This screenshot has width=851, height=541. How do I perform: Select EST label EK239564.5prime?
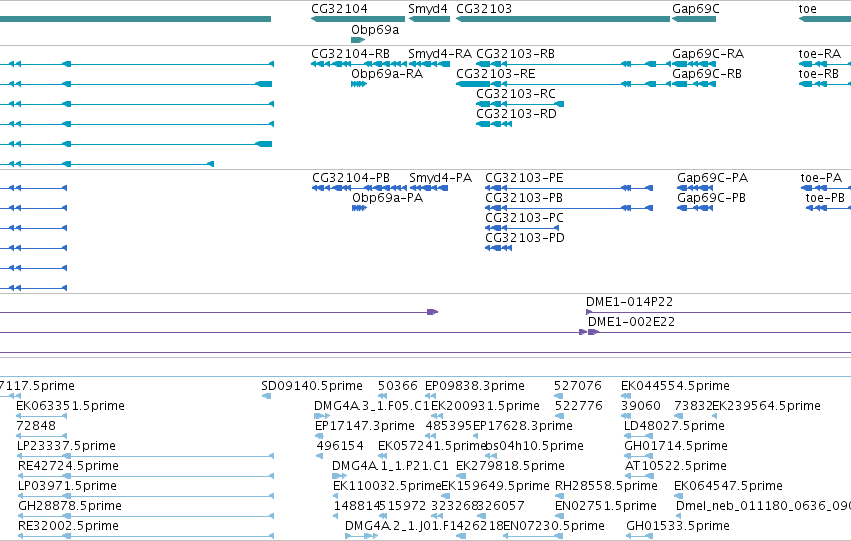pyautogui.click(x=766, y=406)
